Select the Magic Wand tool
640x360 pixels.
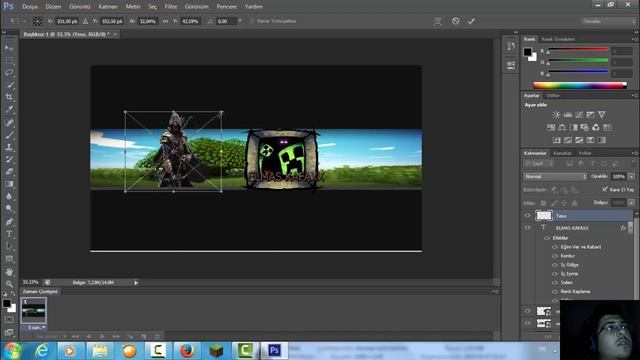tap(9, 85)
